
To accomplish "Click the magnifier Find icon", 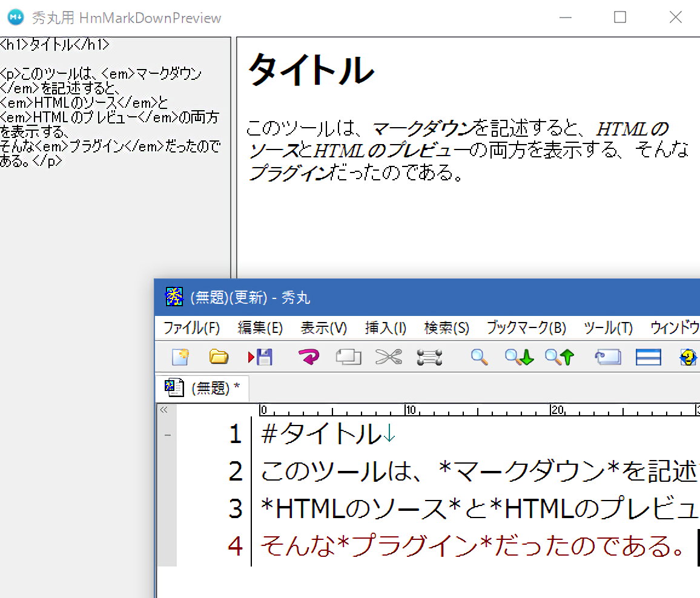I will tap(480, 357).
